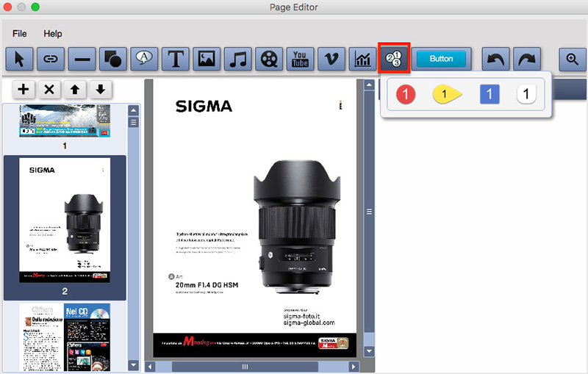Image resolution: width=588 pixels, height=374 pixels.
Task: Insert a Button element
Action: click(x=441, y=59)
